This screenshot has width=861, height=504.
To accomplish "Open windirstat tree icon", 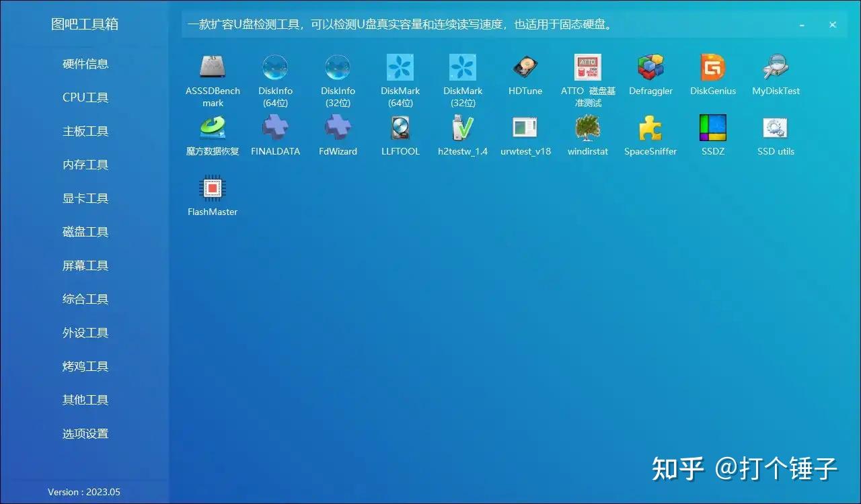I will click(x=588, y=128).
